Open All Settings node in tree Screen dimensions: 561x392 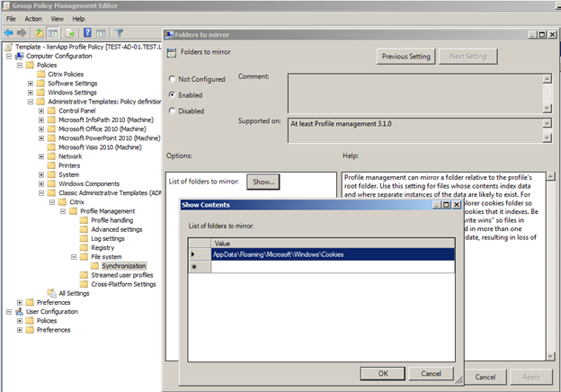(x=74, y=293)
